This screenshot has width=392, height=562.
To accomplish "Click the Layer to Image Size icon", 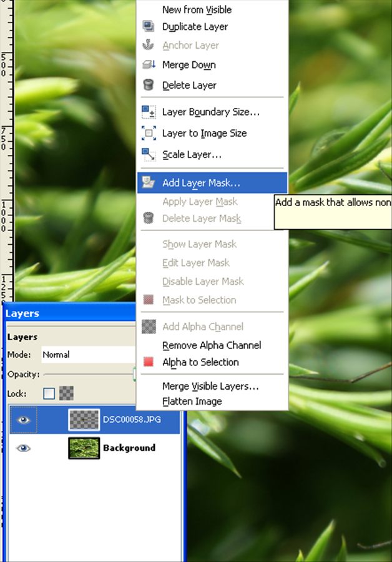I will 149,133.
